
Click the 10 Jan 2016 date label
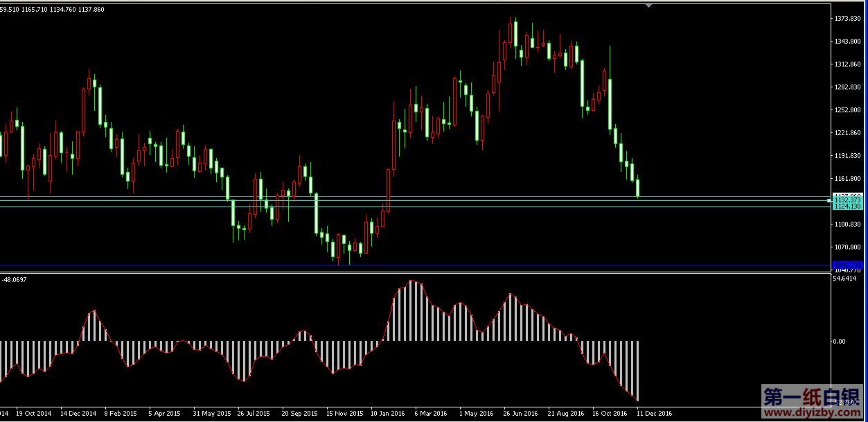[x=388, y=414]
